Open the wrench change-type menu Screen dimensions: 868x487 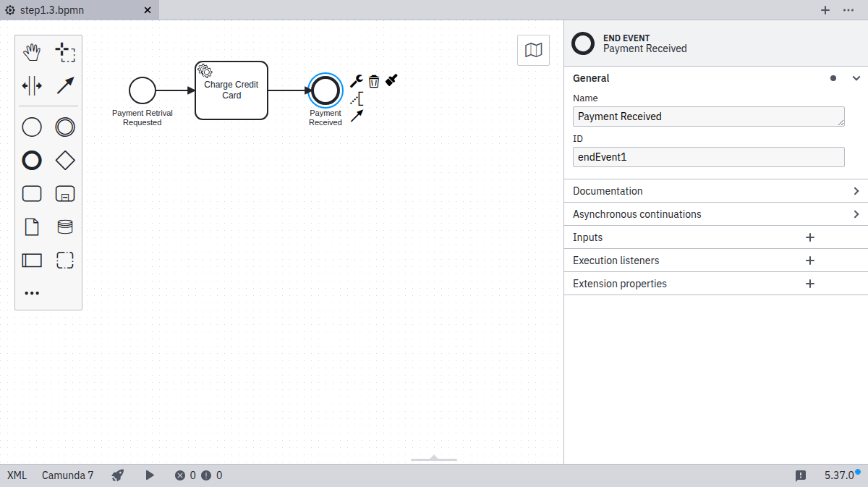pyautogui.click(x=356, y=81)
